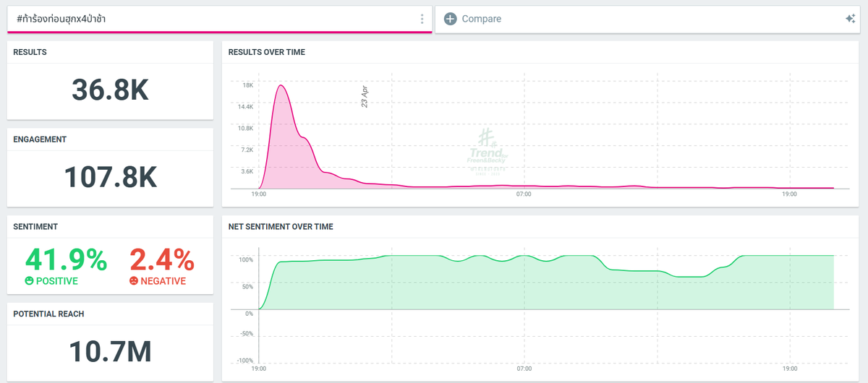868x383 pixels.
Task: Click the red sad-face Negative sentiment icon
Action: tap(133, 281)
